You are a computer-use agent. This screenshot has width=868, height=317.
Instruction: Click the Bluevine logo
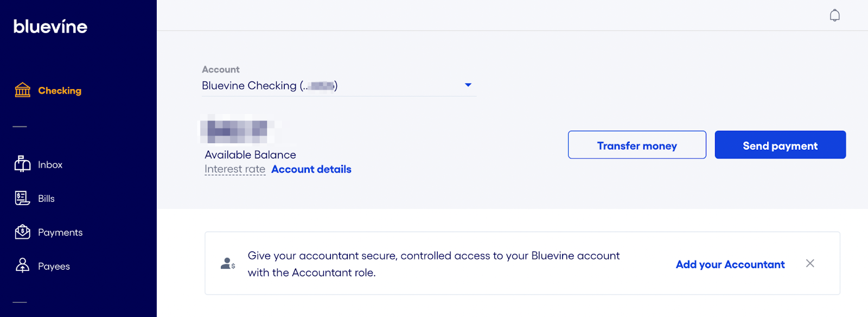[x=50, y=27]
